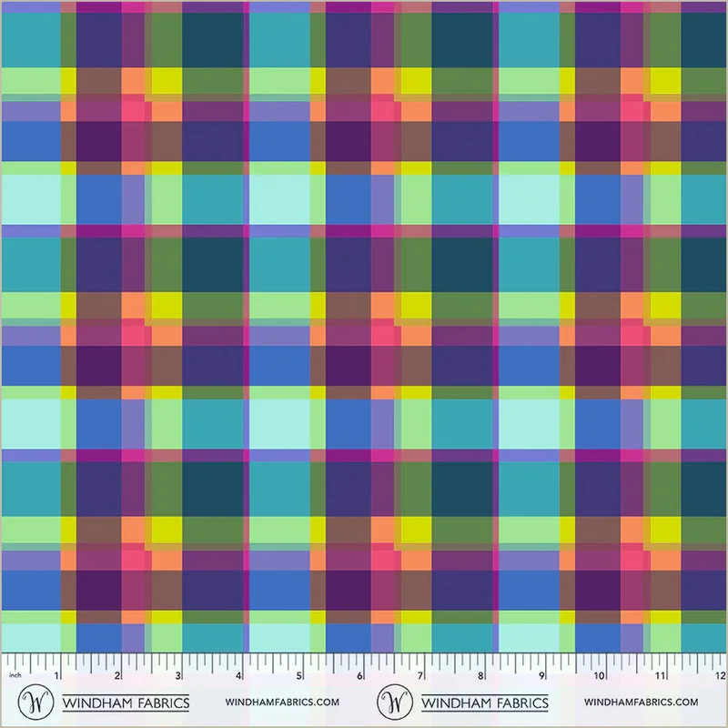
Task: Click the number 1 on the ruler
Action: pos(57,675)
